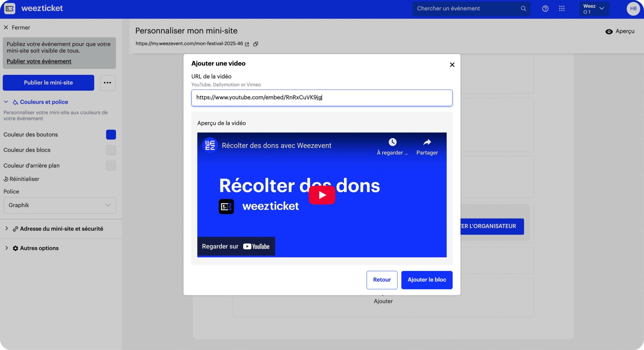Click the help question mark icon
644x350 pixels.
click(x=545, y=9)
